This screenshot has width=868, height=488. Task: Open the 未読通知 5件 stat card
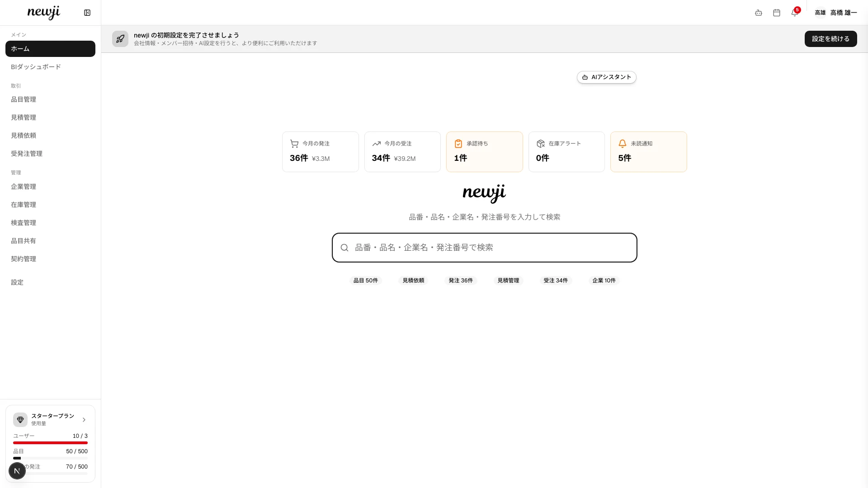tap(649, 152)
